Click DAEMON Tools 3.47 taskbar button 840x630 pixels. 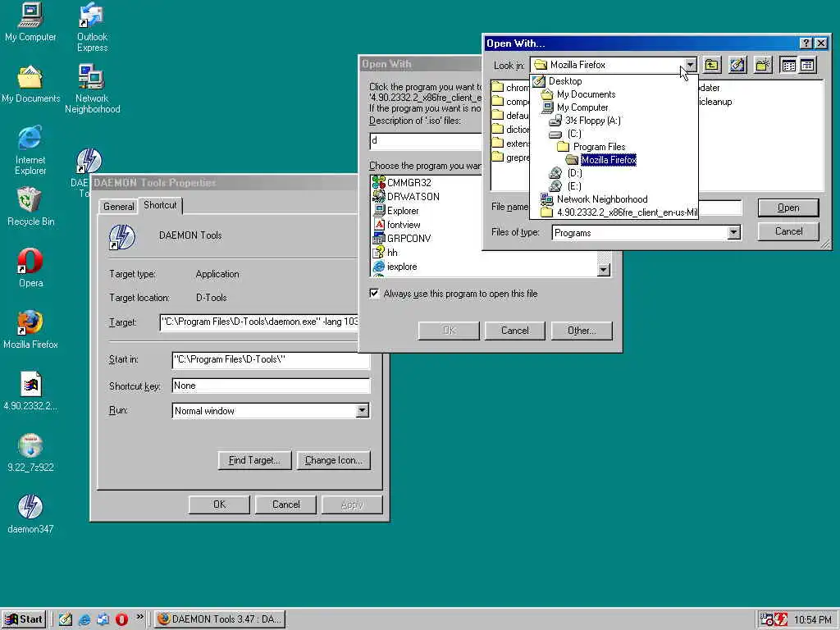pyautogui.click(x=220, y=619)
